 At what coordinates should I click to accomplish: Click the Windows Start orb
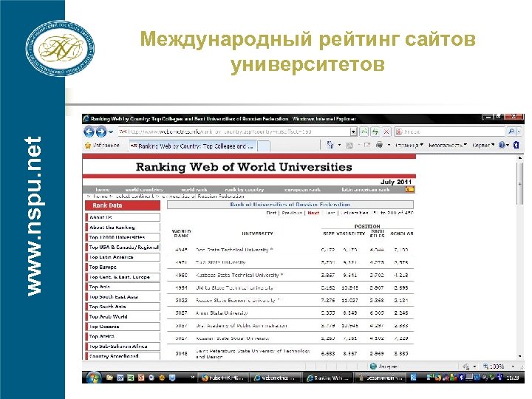click(x=93, y=378)
